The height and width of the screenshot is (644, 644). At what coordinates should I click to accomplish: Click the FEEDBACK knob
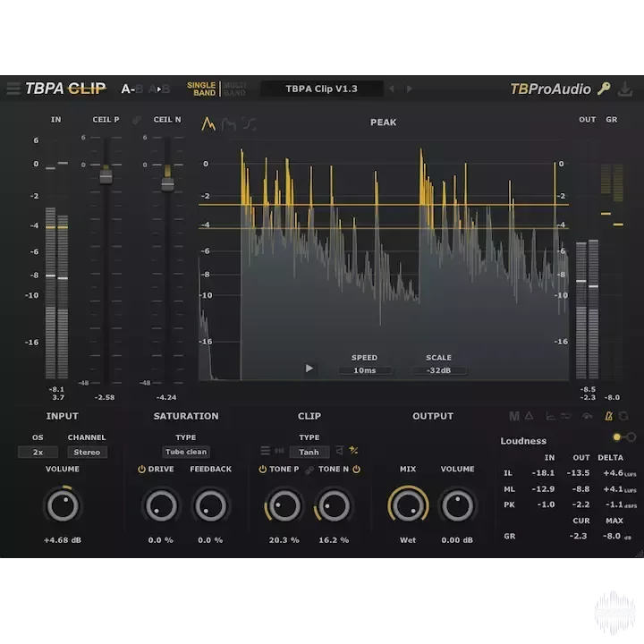tap(210, 504)
